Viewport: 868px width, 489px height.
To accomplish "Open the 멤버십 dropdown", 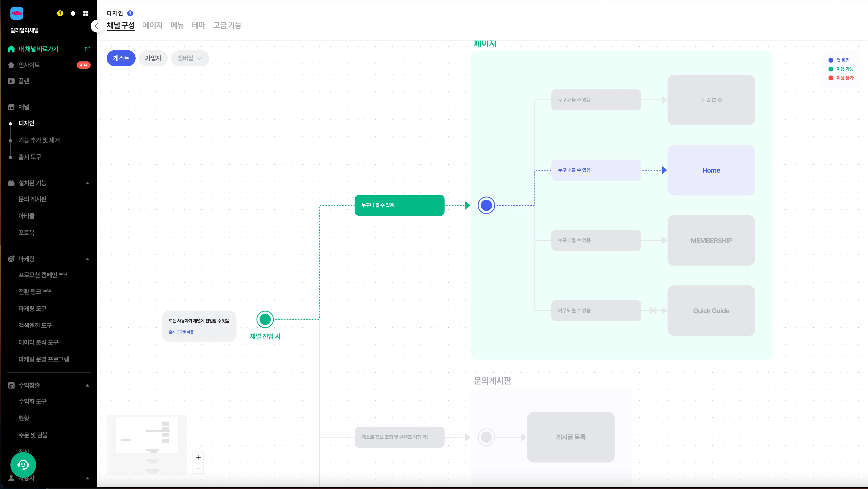I will 190,58.
